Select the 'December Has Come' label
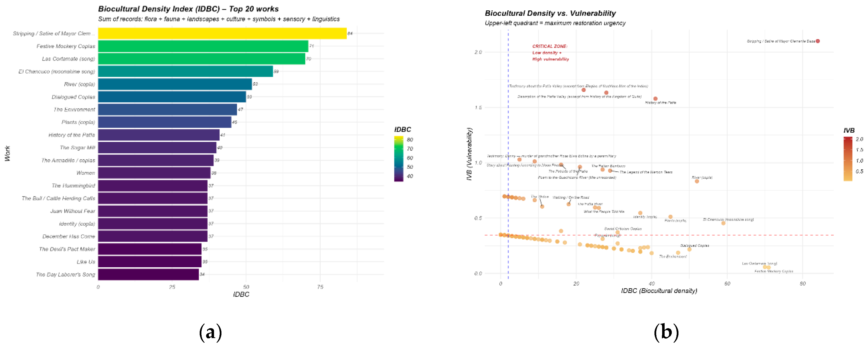 [x=69, y=236]
